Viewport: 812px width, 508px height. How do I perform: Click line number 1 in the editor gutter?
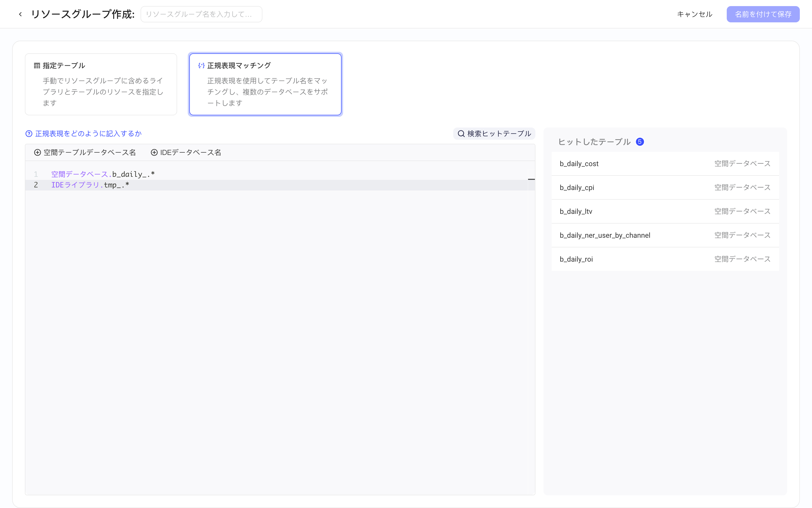36,174
